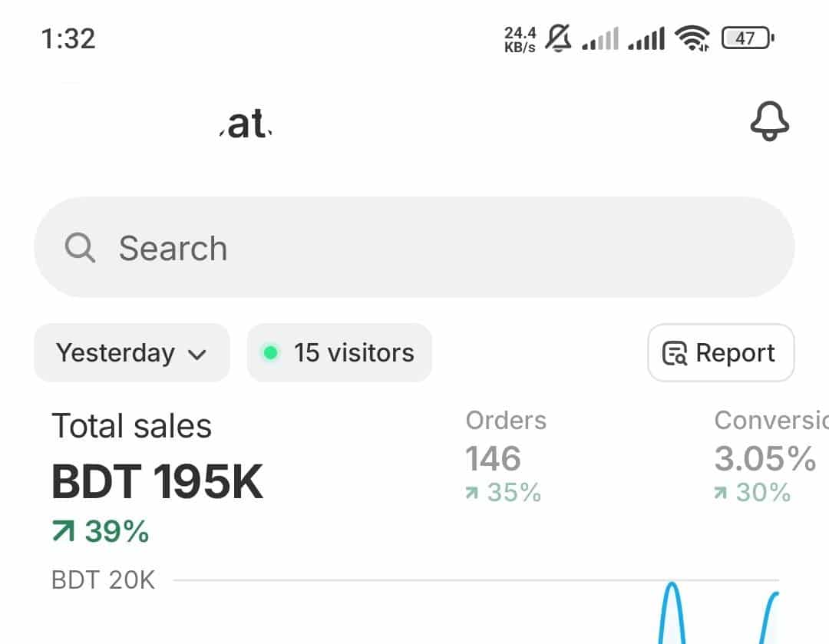Tap the Wi-Fi status icon

pyautogui.click(x=692, y=38)
